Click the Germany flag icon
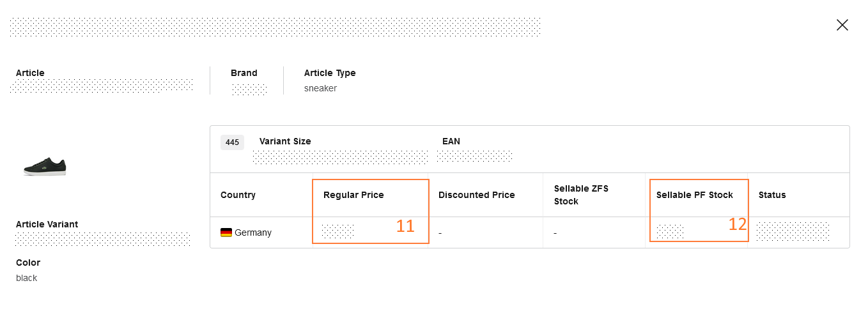 click(x=226, y=232)
